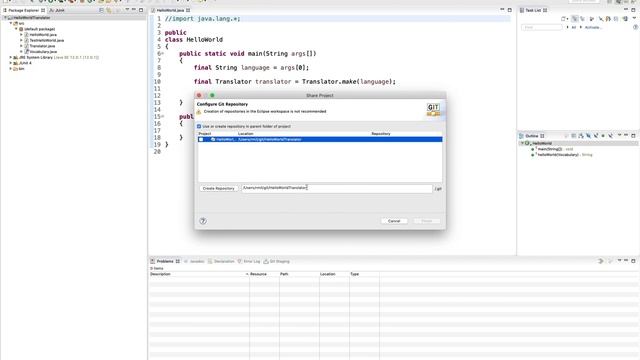Click the Repository column header in dialog
Viewport: 640px width, 360px height.
(x=381, y=133)
